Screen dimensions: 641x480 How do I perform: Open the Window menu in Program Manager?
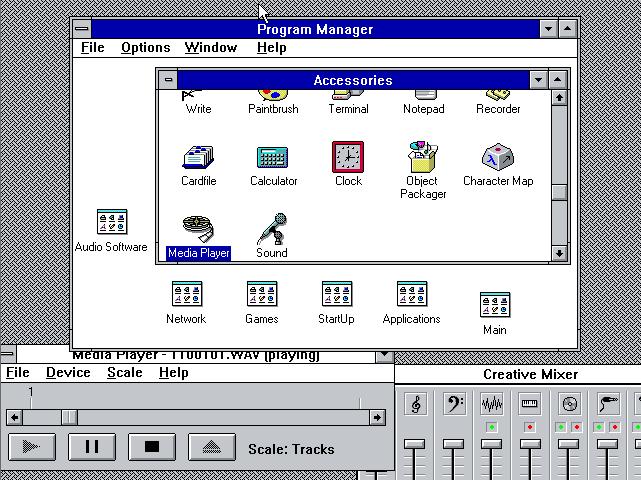(211, 47)
